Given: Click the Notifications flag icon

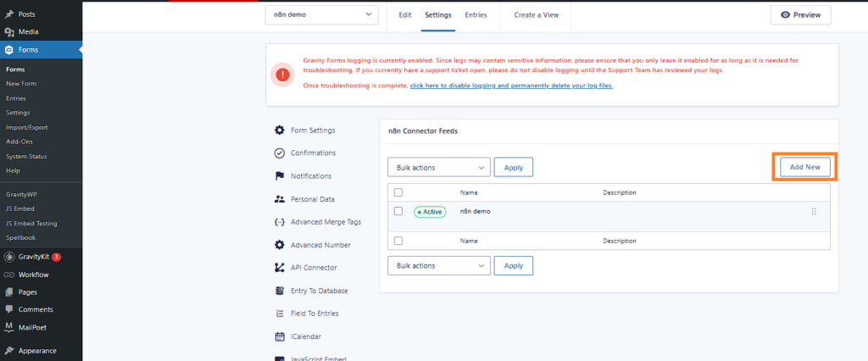Looking at the screenshot, I should coord(280,176).
